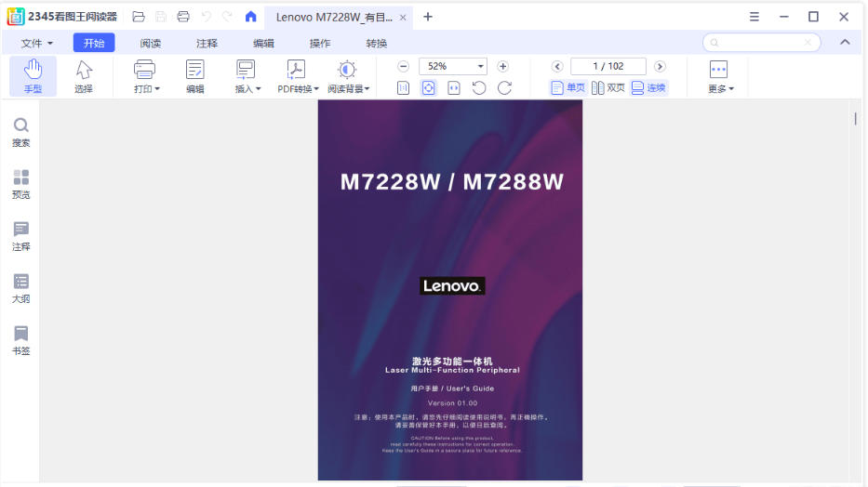Viewport: 868px width, 487px height.
Task: Open Search side panel
Action: pos(21,133)
